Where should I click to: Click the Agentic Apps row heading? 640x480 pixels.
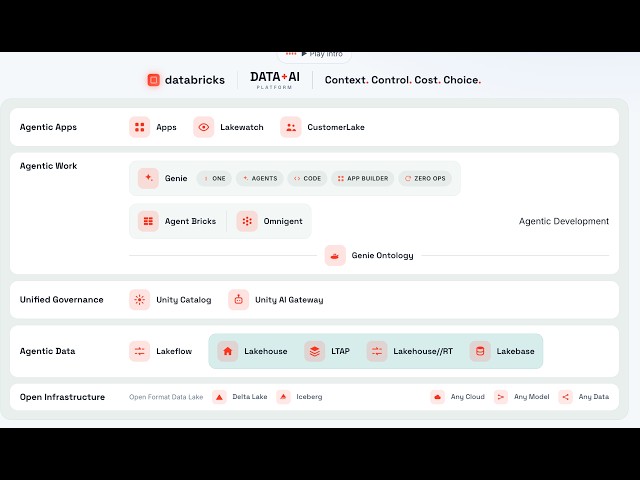tap(48, 127)
